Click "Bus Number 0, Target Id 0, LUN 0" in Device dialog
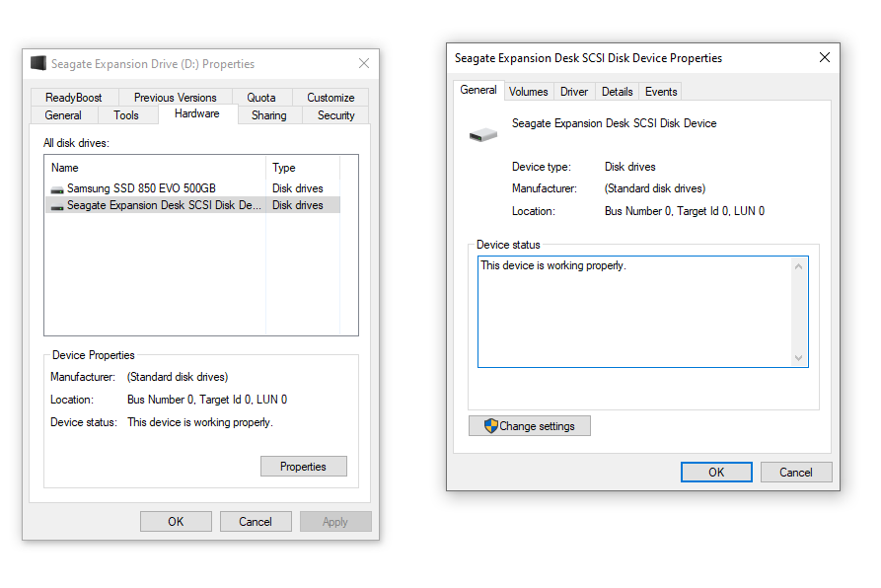The image size is (881, 588). pos(685,211)
